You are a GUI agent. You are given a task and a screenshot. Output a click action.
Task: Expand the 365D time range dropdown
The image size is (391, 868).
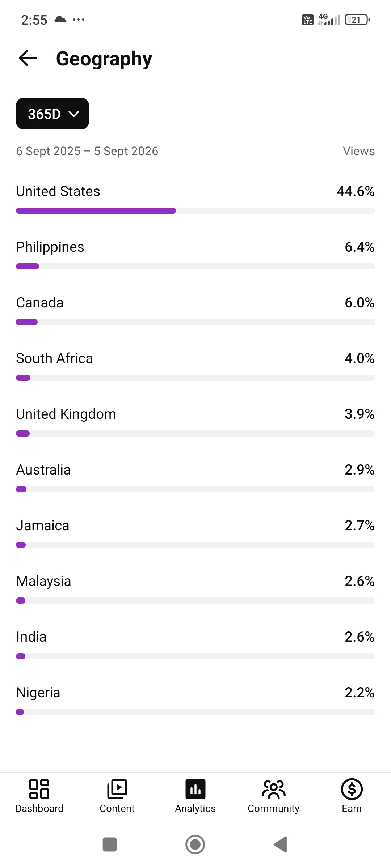(x=52, y=114)
